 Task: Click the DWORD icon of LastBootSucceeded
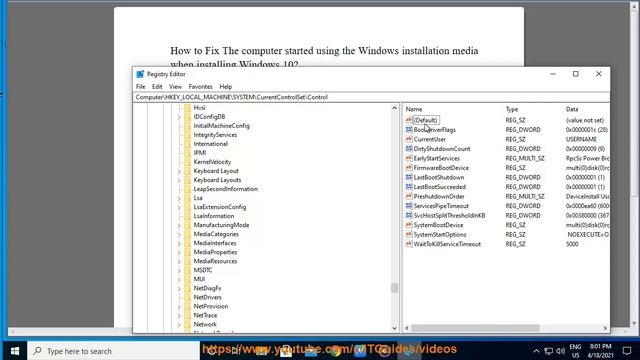(409, 187)
